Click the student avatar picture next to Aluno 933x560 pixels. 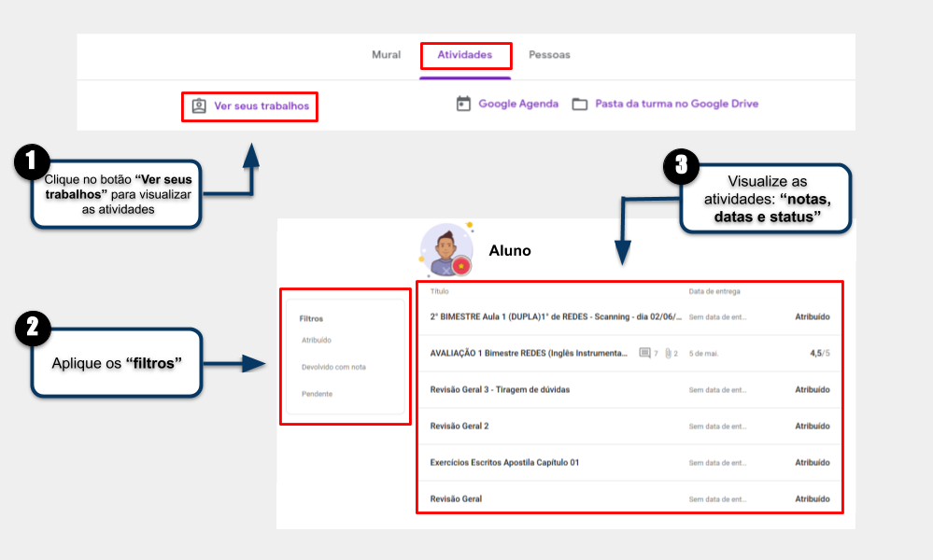coord(446,250)
